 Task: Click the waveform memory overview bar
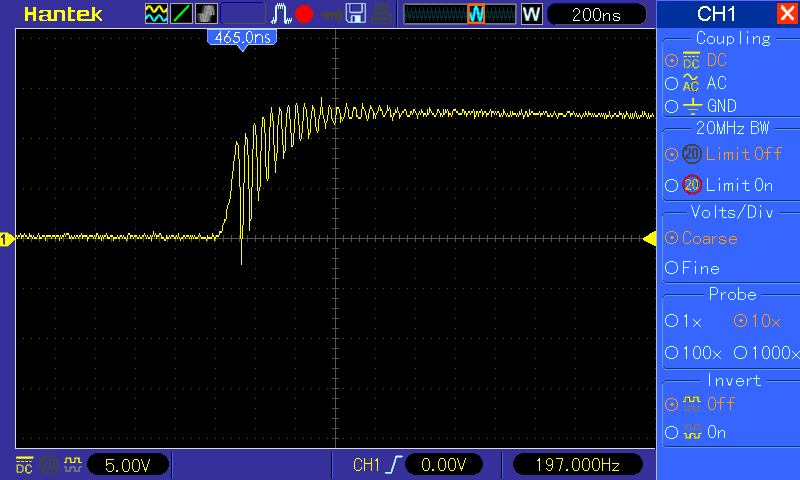pos(460,14)
